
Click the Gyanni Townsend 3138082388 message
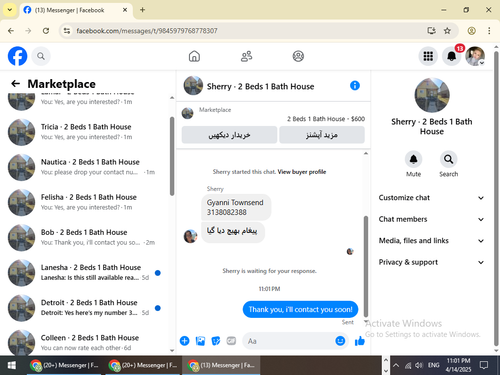pyautogui.click(x=236, y=207)
